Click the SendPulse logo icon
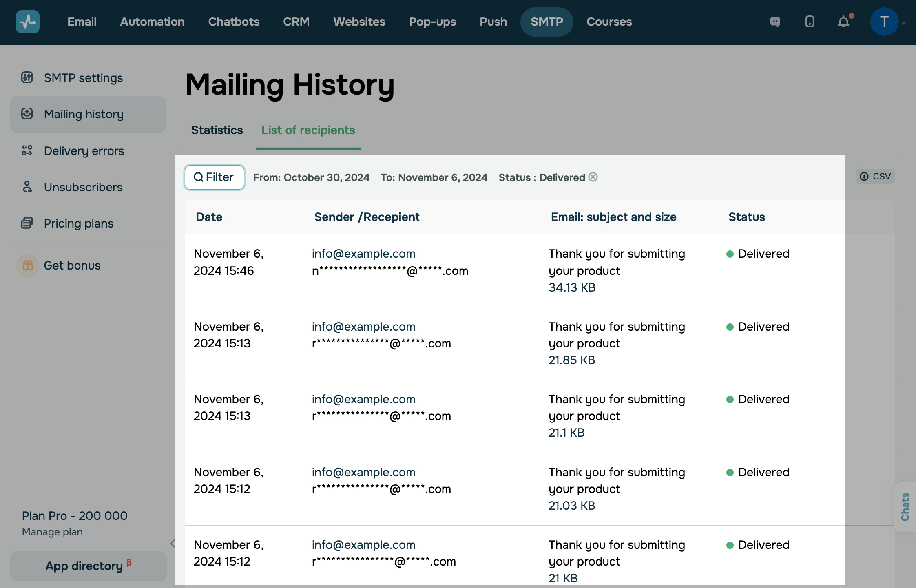The height and width of the screenshot is (588, 916). click(x=27, y=22)
